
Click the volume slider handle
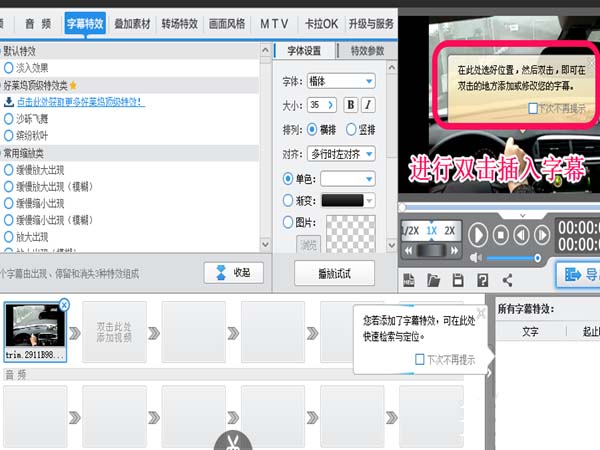536,257
